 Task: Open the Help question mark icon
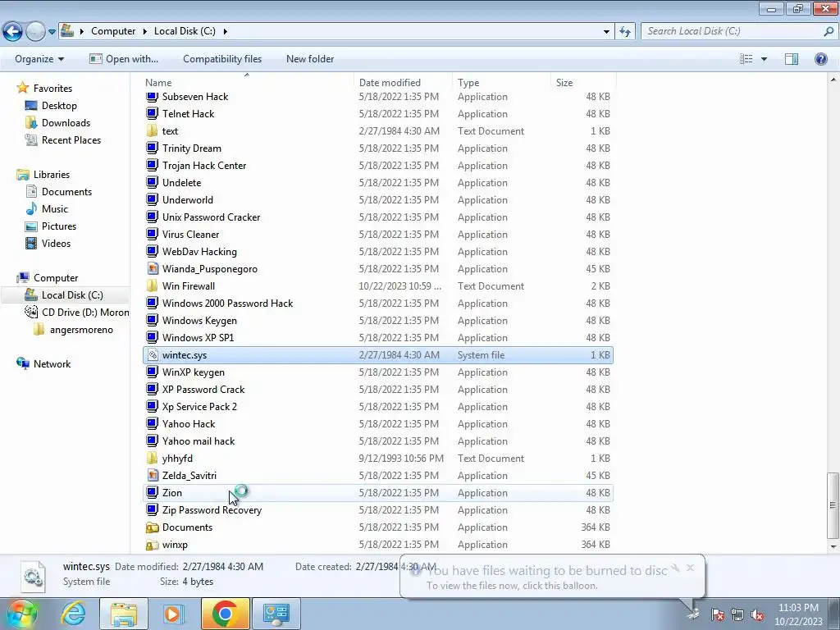tap(820, 59)
